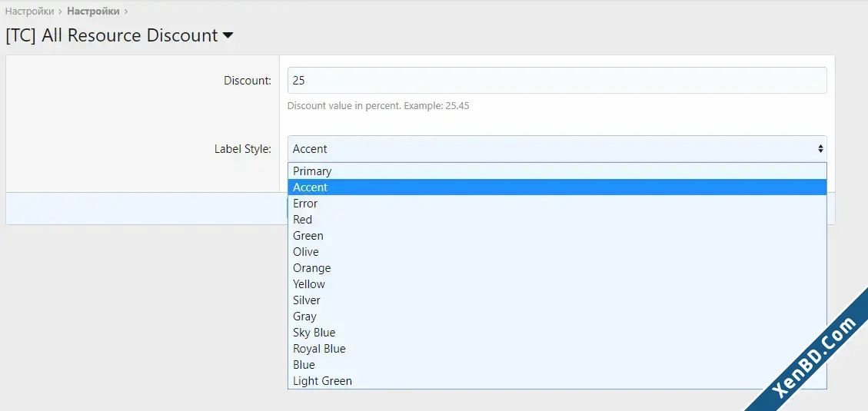The width and height of the screenshot is (868, 411).
Task: Choose the Red label style option
Action: tap(557, 219)
